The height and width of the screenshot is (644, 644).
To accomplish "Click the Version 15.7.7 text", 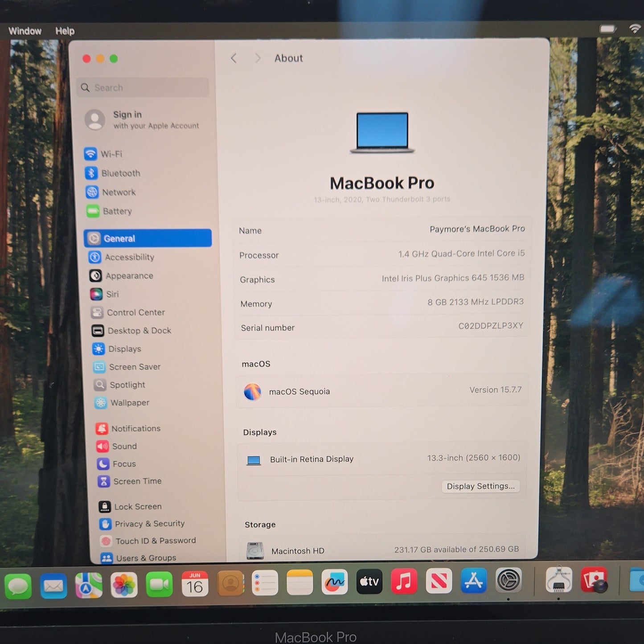I will (495, 390).
